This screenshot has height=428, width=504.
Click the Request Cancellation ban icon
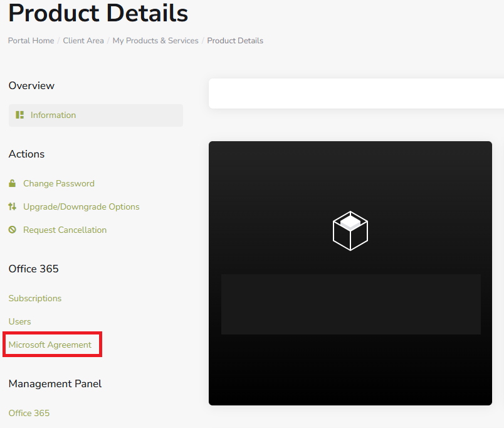12,230
